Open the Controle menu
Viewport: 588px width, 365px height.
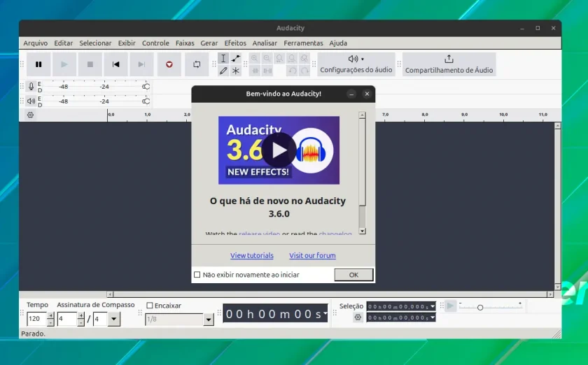coord(155,43)
